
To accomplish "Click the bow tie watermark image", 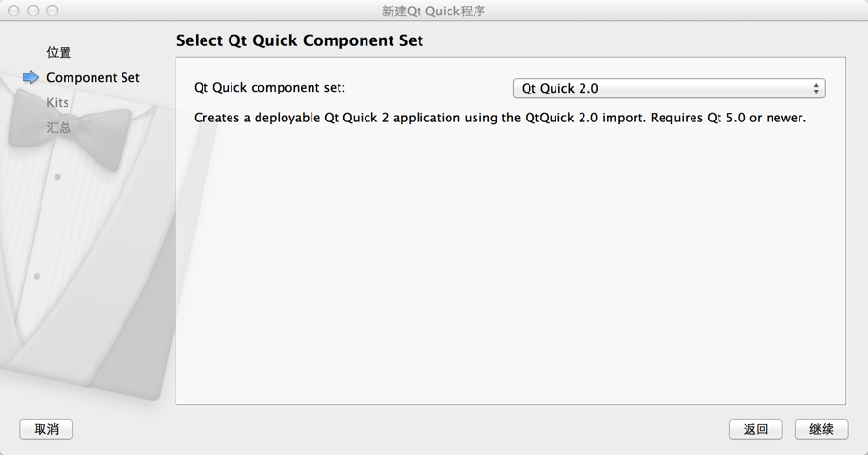I will pos(69,130).
